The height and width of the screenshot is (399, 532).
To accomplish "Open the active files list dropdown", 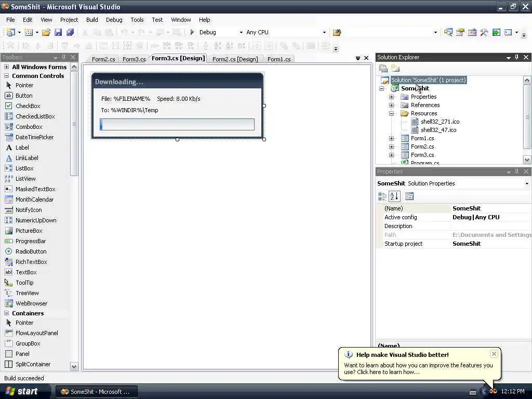I will (x=357, y=58).
